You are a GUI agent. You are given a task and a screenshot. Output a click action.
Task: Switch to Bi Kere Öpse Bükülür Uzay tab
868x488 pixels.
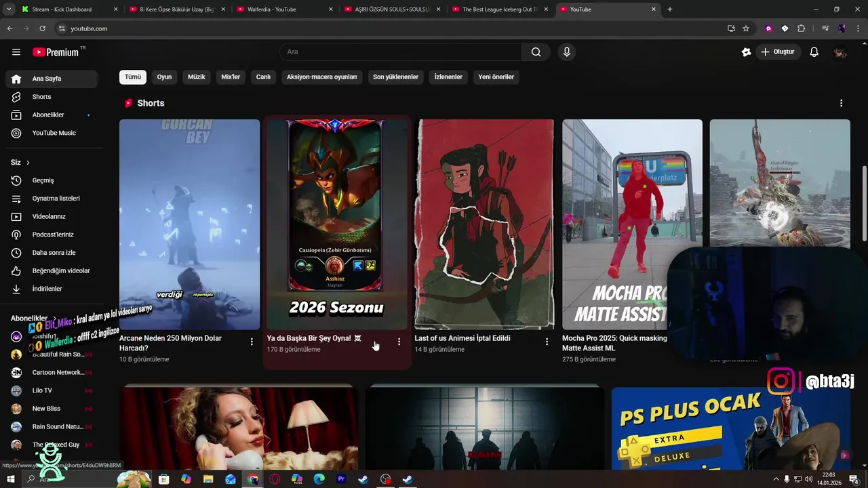tap(176, 9)
